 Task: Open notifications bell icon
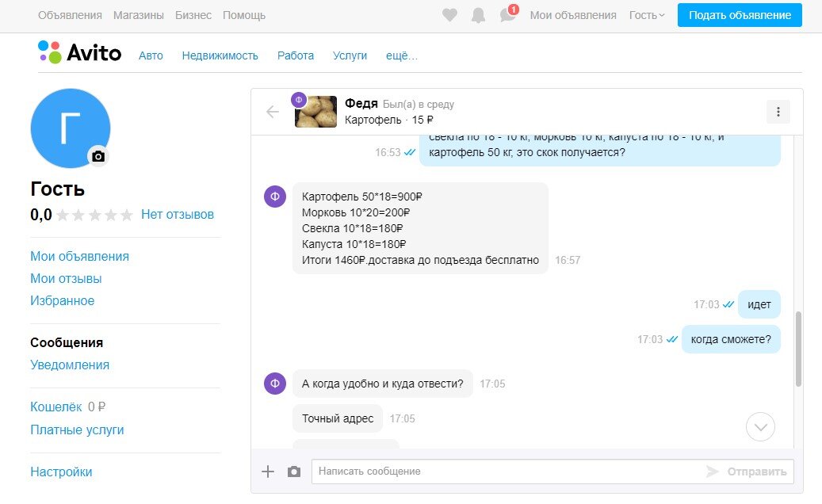pos(478,15)
